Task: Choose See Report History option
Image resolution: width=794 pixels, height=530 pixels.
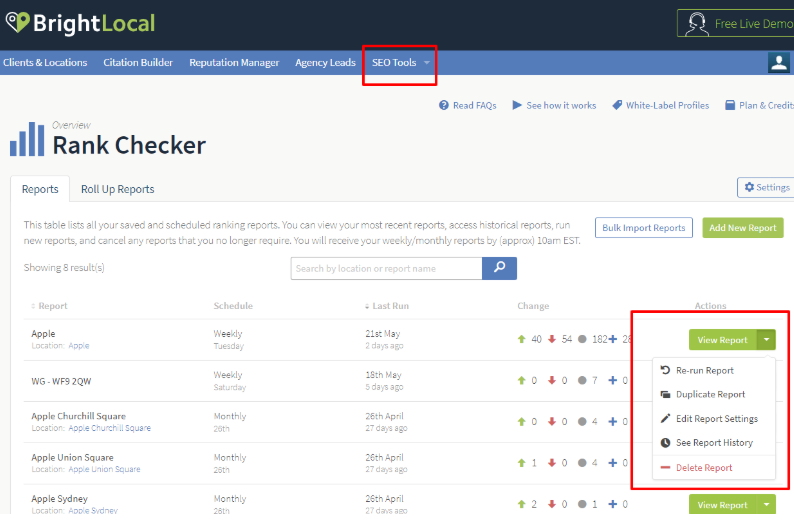Action: pyautogui.click(x=706, y=443)
